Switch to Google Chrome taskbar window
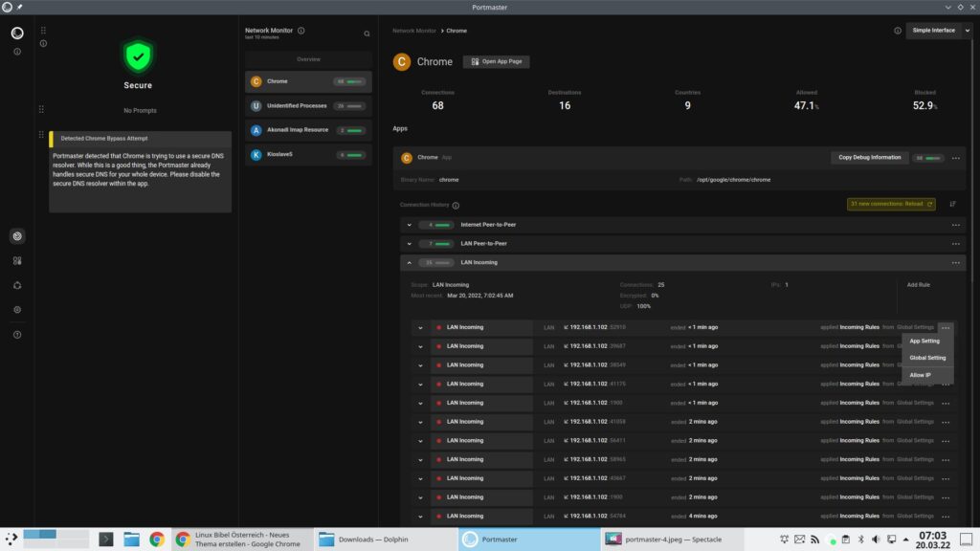This screenshot has width=980, height=551. 242,540
